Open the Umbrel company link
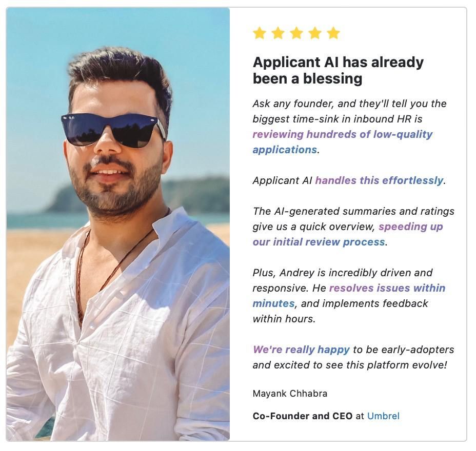 point(383,416)
